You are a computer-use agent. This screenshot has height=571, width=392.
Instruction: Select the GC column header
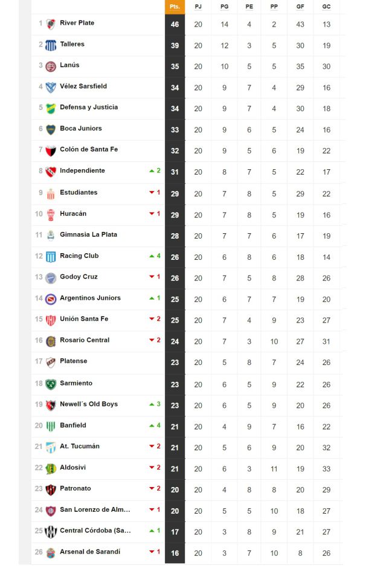tap(327, 7)
